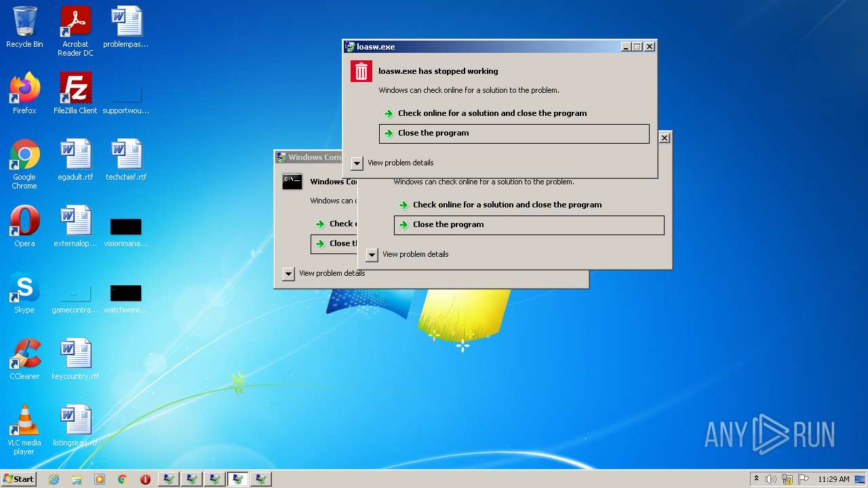Launch CCleaner from the desktop
868x488 pixels.
click(24, 359)
